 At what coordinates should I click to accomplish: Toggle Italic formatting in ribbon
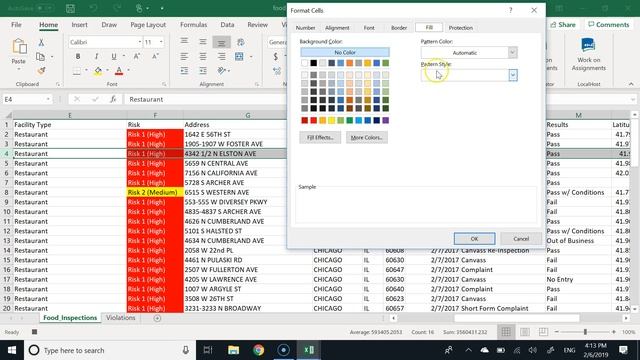96,56
